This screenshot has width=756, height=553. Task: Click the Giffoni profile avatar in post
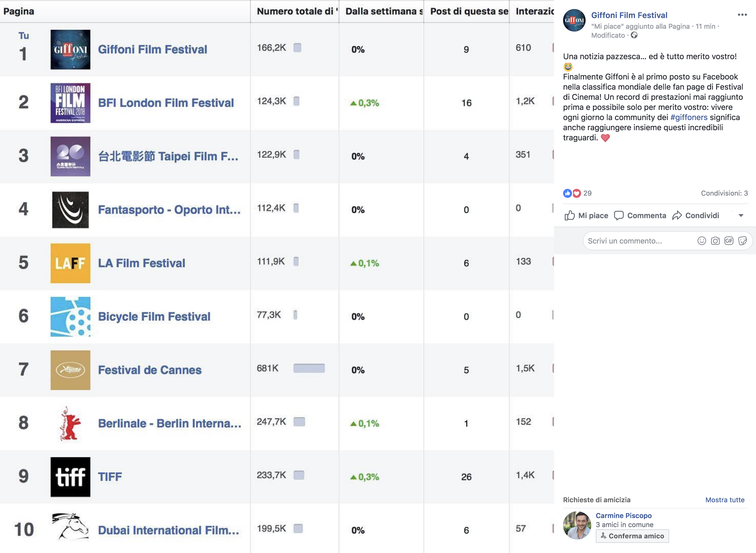[574, 20]
